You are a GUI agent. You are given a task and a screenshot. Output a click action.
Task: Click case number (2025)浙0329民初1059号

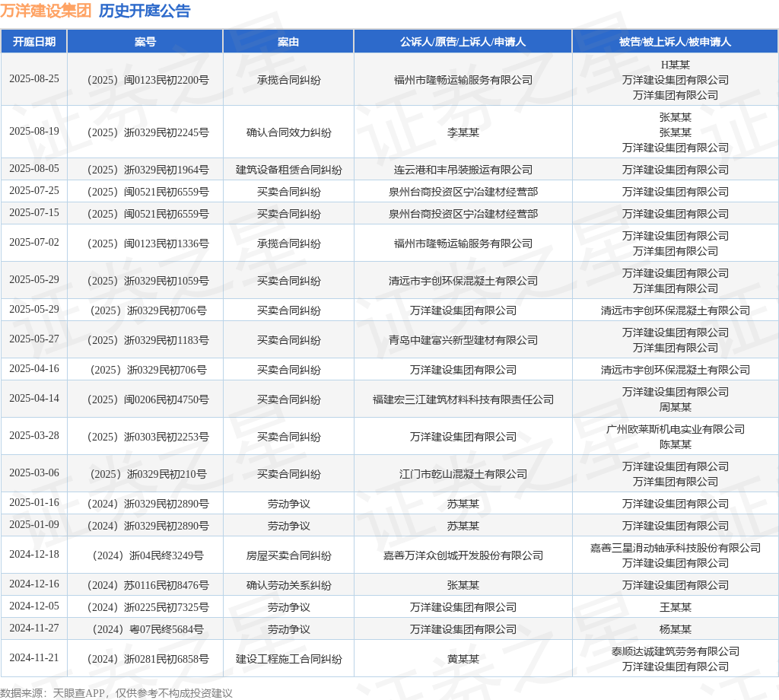tap(148, 281)
